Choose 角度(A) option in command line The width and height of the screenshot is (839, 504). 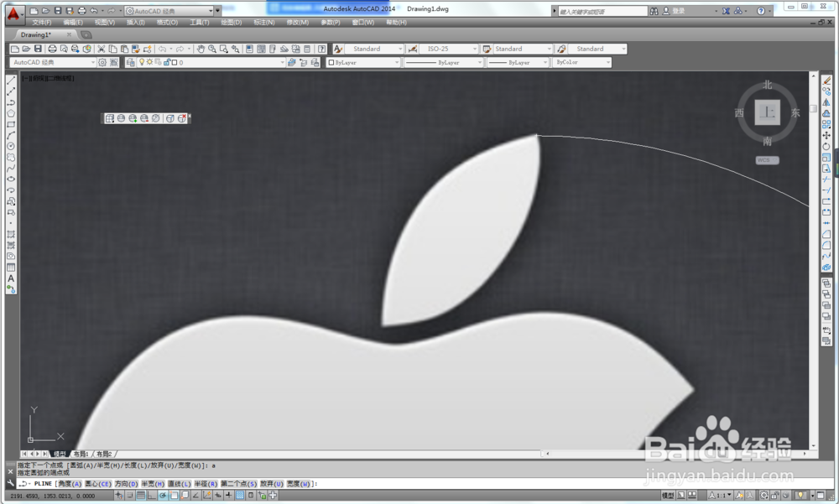pyautogui.click(x=70, y=484)
